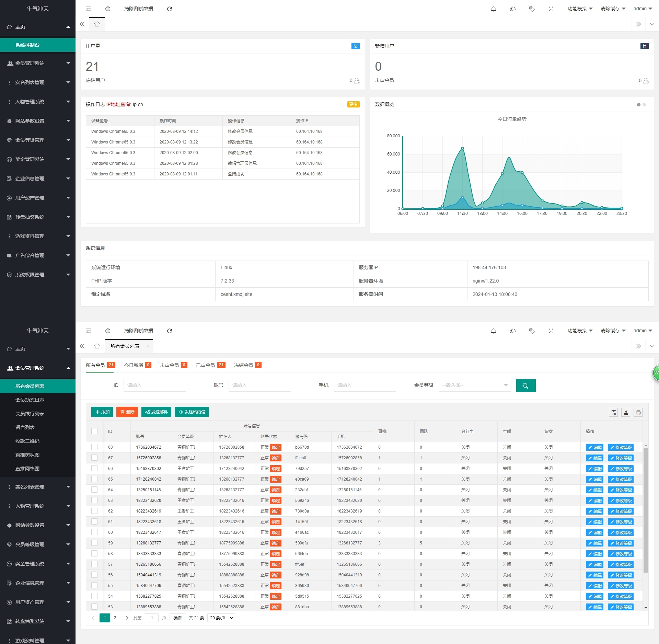Screen dimensions: 659x644
Task: Click the print icon above member table
Action: click(x=638, y=412)
